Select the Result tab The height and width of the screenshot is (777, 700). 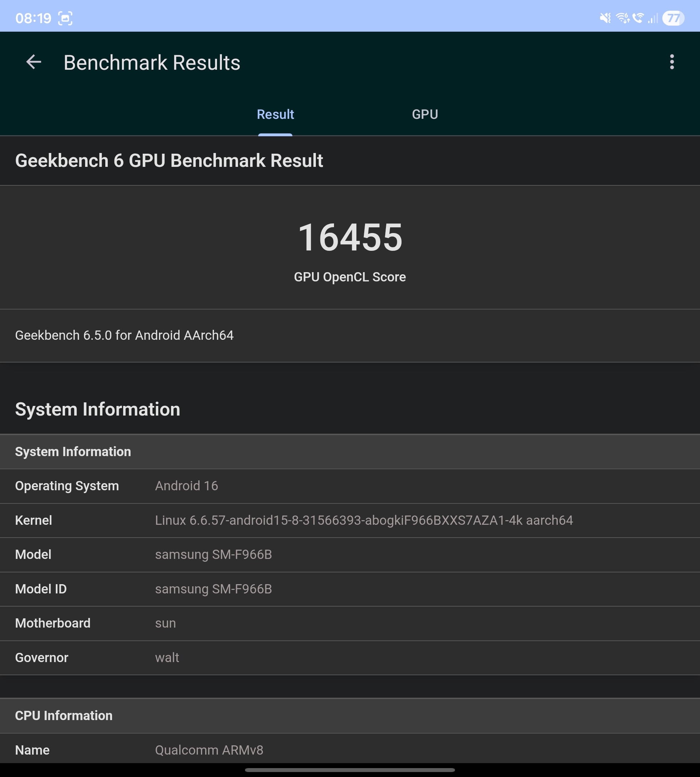tap(275, 114)
